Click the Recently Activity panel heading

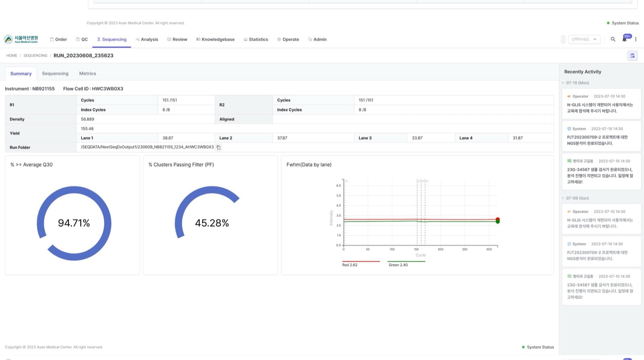pos(582,72)
